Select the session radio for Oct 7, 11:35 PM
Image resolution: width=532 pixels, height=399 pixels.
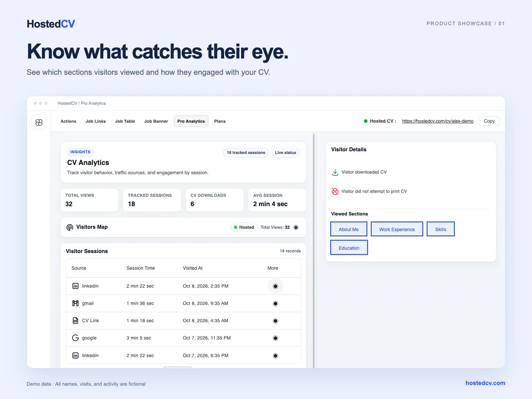[x=275, y=338]
